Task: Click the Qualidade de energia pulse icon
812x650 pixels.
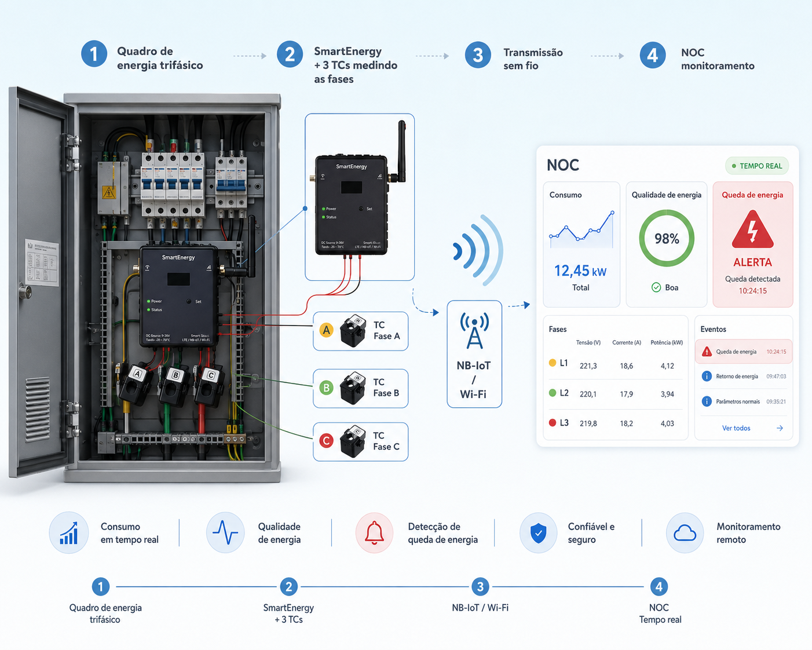Action: [x=225, y=532]
